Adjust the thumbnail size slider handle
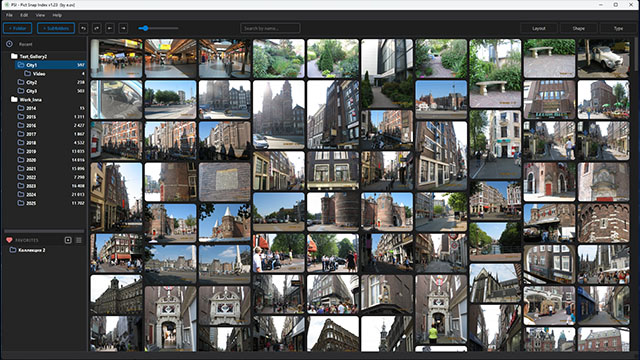Viewport: 640px width, 360px height. tap(145, 28)
